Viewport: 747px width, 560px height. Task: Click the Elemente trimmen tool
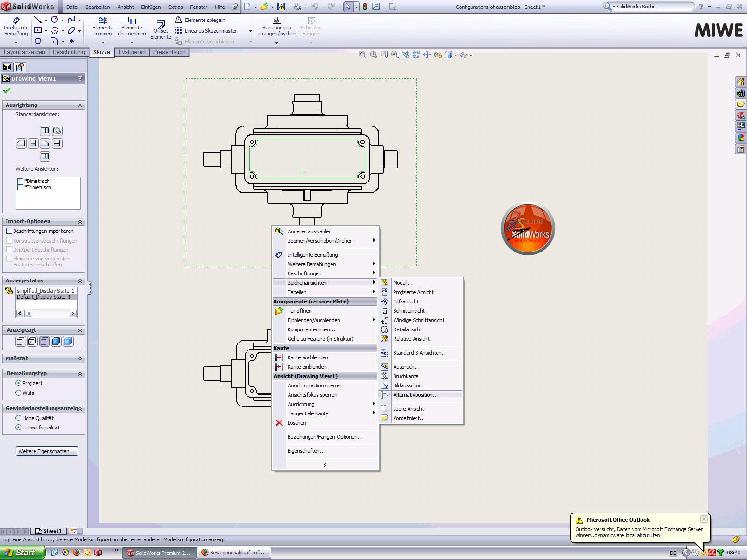coord(103,27)
